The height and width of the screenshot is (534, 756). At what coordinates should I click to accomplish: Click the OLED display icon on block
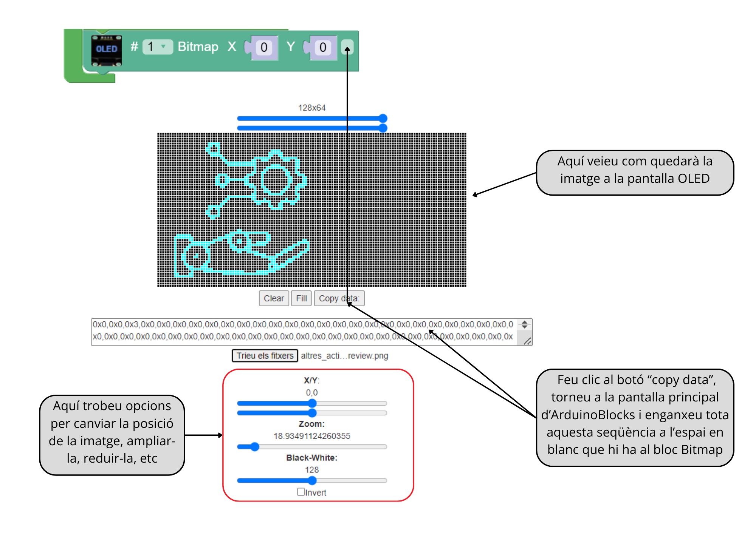tap(106, 49)
